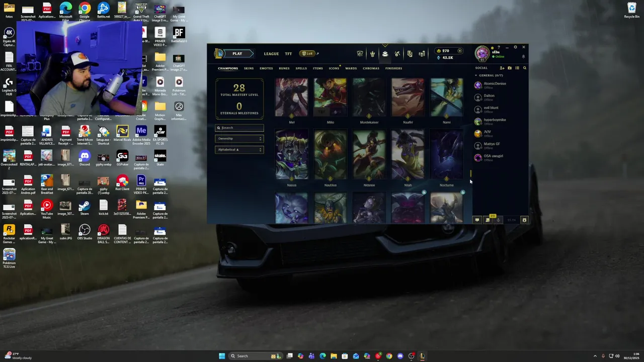
Task: Open the laurel profile icon in top navigation
Action: point(372,54)
